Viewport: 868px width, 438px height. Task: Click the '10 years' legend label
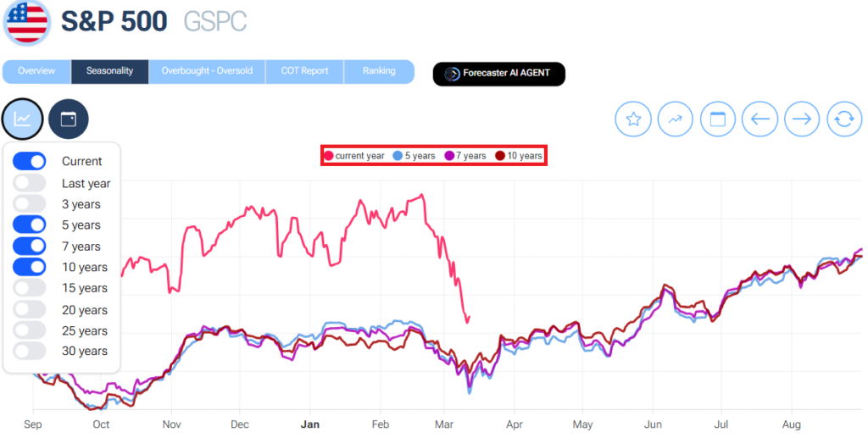pyautogui.click(x=525, y=156)
